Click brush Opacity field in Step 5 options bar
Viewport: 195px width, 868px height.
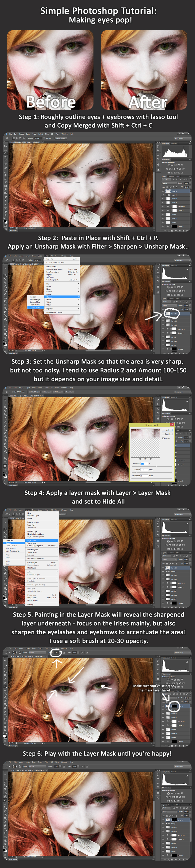pos(56,652)
